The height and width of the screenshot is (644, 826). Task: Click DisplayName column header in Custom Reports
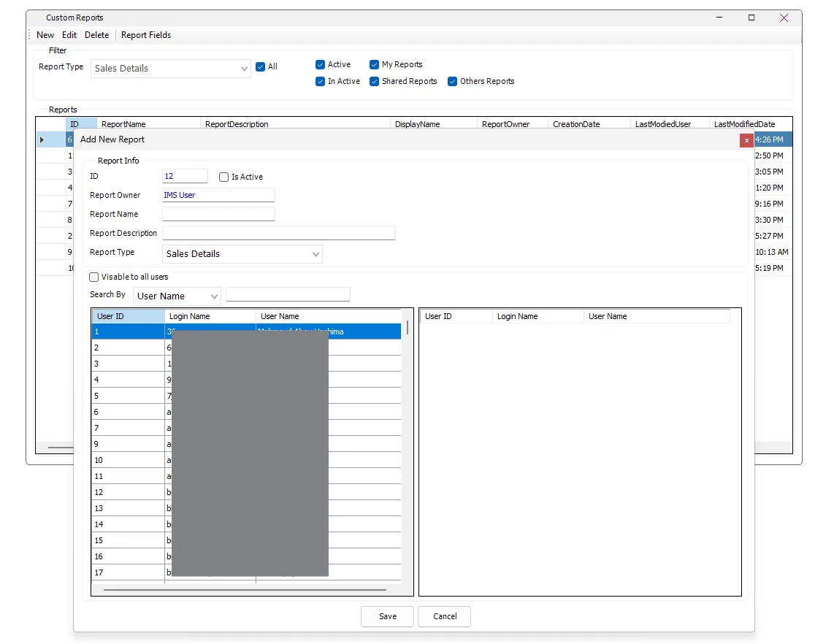tap(434, 124)
